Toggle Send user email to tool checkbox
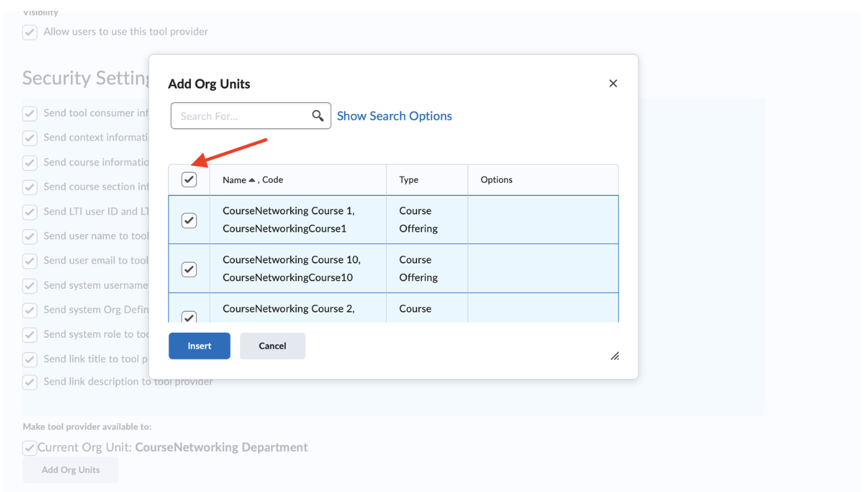Screen dimensions: 868x492 point(30,261)
